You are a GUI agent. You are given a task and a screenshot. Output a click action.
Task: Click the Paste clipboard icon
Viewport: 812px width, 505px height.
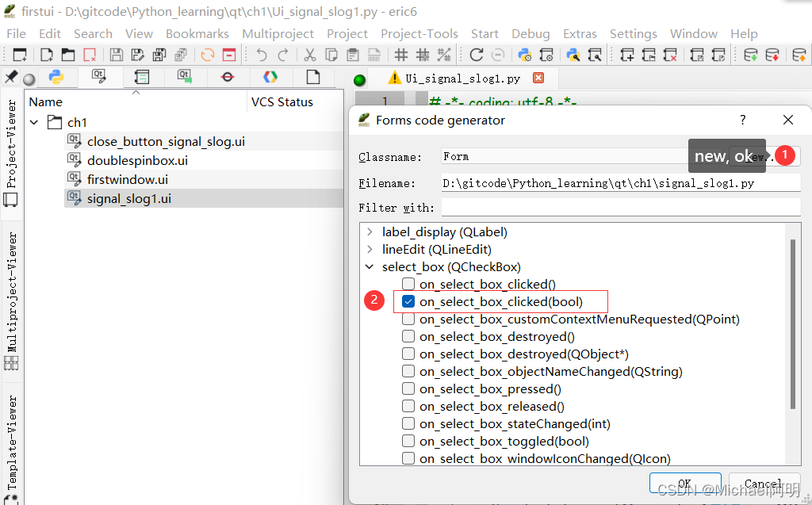click(353, 55)
